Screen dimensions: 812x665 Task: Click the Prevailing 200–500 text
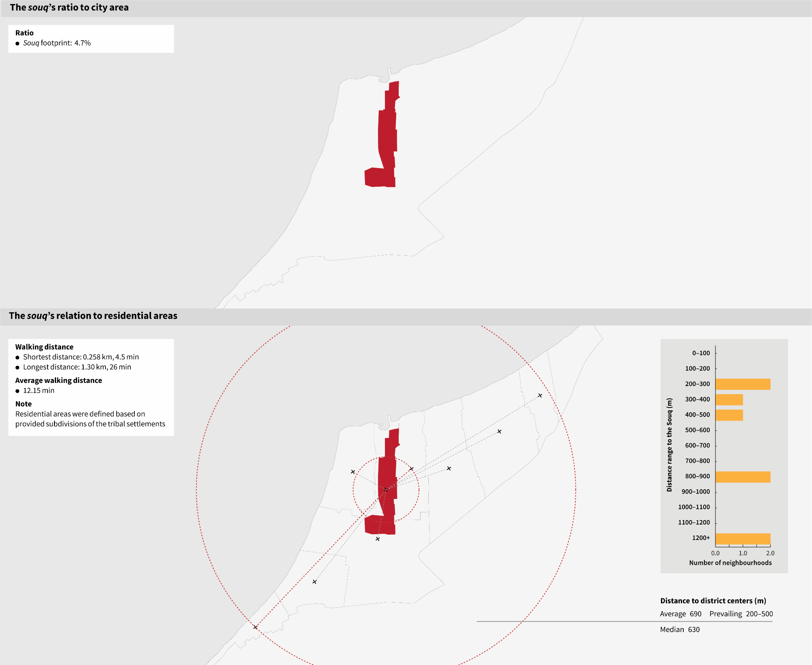point(741,614)
